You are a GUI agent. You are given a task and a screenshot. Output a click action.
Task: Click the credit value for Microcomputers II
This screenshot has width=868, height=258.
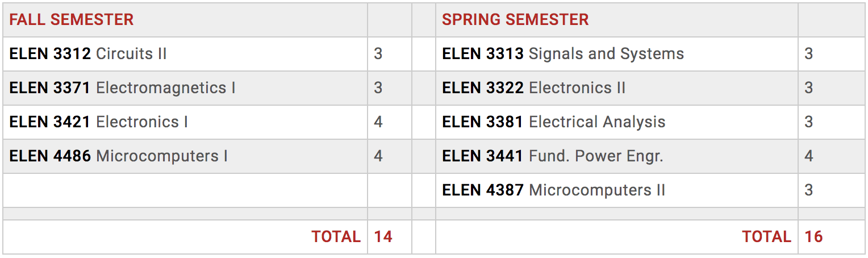[809, 190]
